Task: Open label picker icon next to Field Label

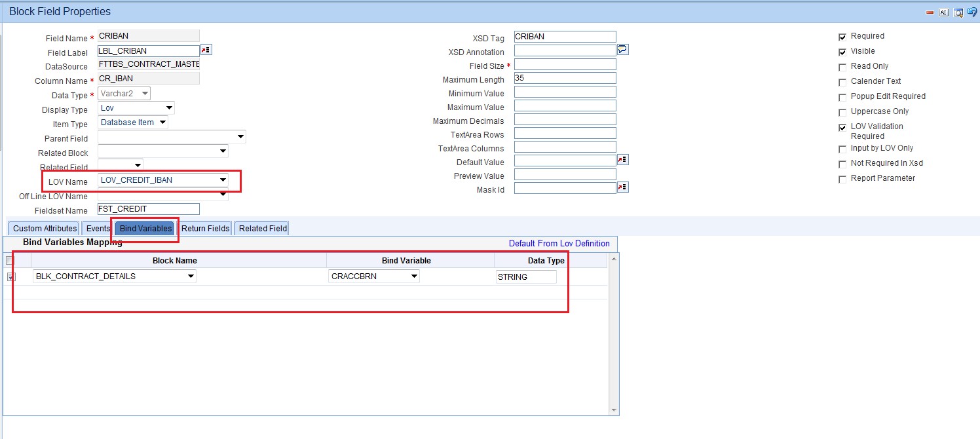Action: [206, 50]
